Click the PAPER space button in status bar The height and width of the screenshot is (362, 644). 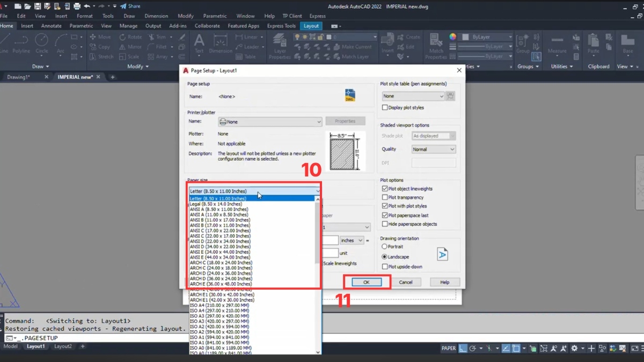point(449,348)
